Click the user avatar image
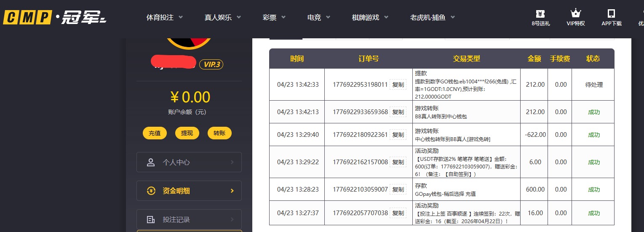 188,43
